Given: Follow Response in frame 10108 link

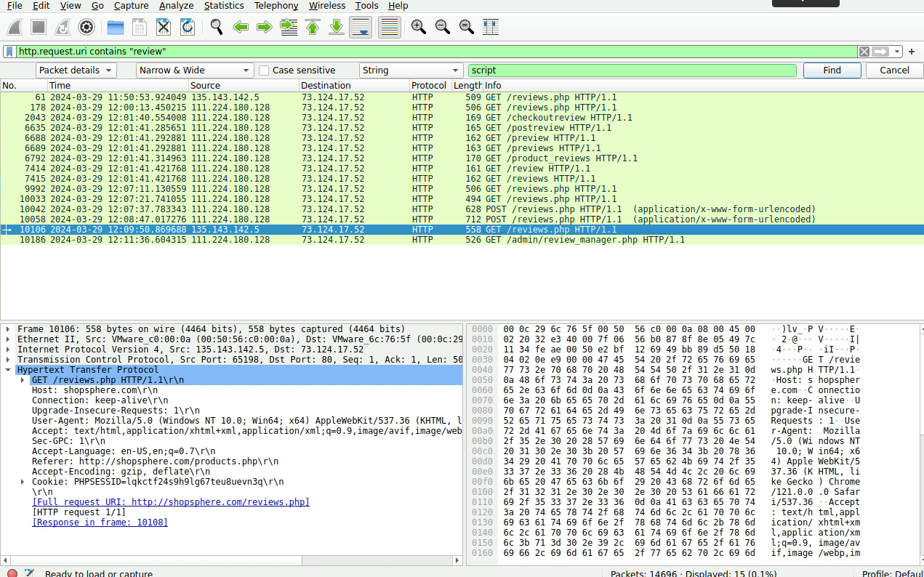Looking at the screenshot, I should click(100, 522).
